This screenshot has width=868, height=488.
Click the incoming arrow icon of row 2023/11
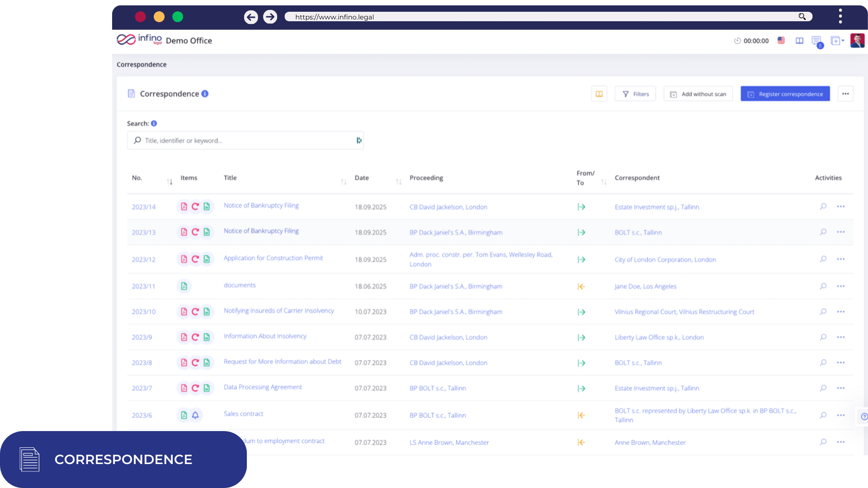pyautogui.click(x=581, y=286)
